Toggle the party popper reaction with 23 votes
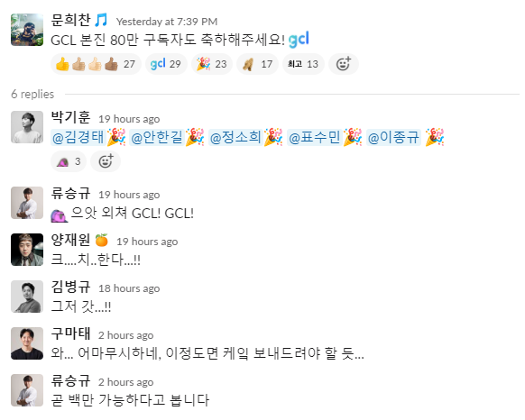525x420 pixels. (x=212, y=64)
